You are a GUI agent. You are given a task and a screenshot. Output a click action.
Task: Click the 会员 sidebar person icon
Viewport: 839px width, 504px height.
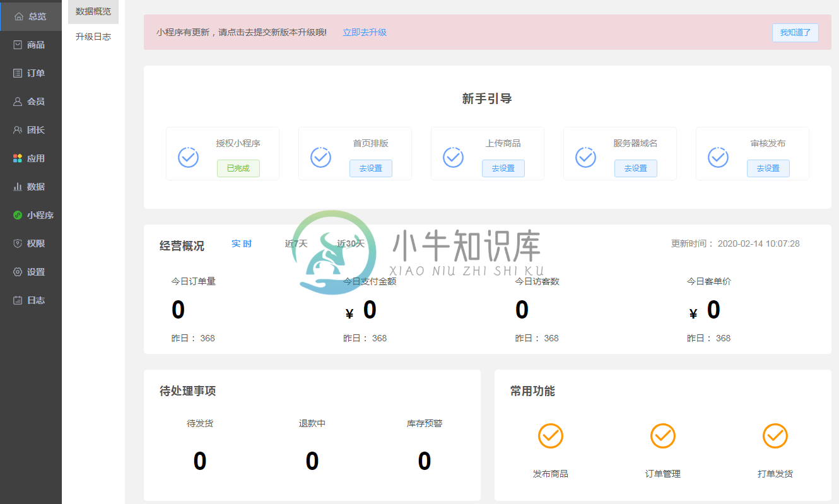coord(18,102)
